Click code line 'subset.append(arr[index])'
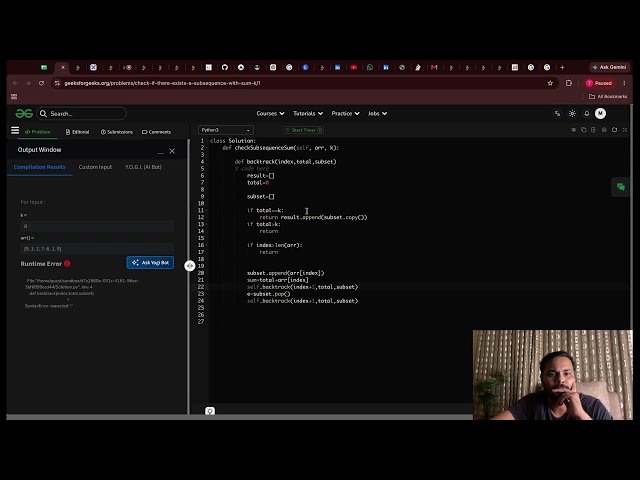 285,273
